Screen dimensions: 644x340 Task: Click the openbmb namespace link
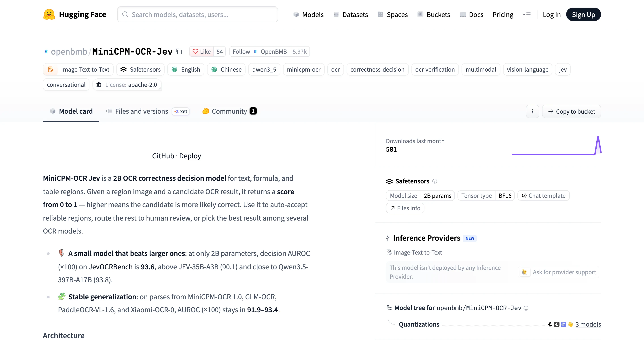click(69, 51)
